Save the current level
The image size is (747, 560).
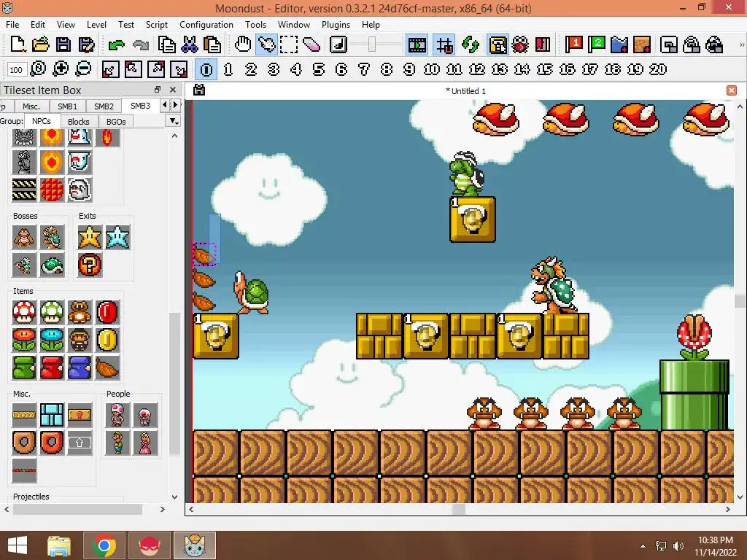click(x=63, y=44)
